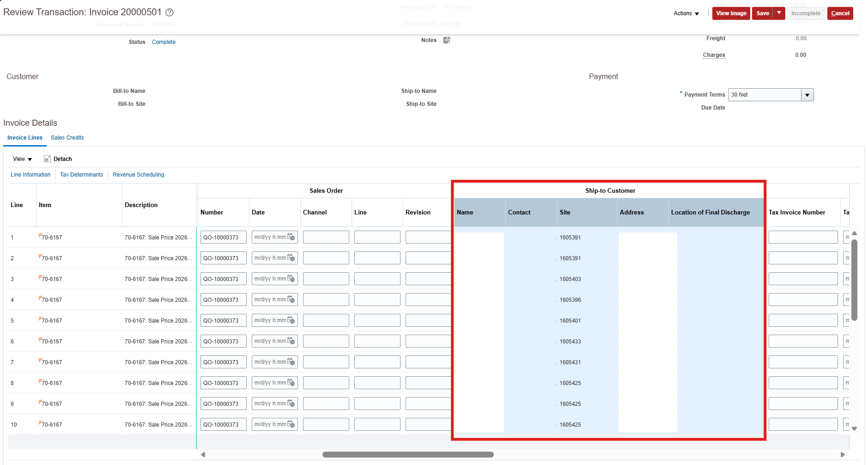Open date picker in line 4 row

[x=291, y=300]
